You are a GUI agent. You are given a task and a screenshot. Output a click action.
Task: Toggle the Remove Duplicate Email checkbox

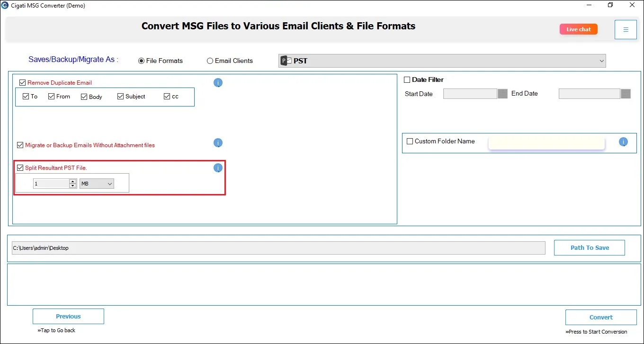point(22,83)
